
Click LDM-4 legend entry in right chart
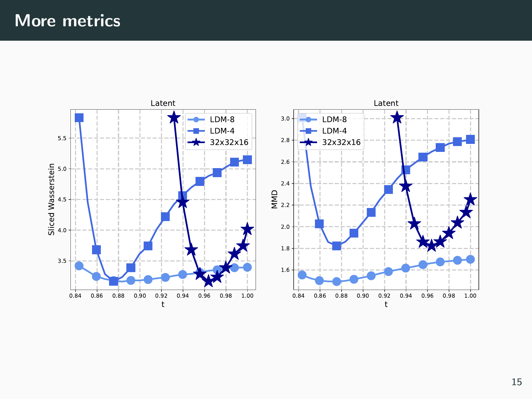tap(323, 131)
